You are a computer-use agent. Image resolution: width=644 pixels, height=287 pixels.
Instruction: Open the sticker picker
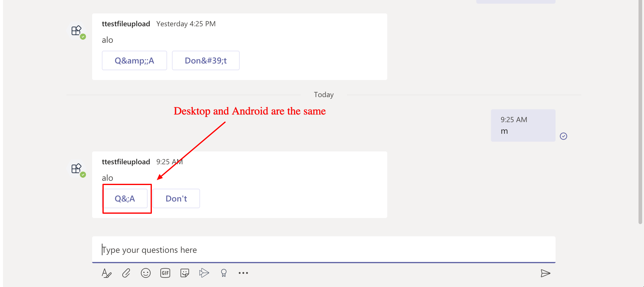tap(184, 273)
